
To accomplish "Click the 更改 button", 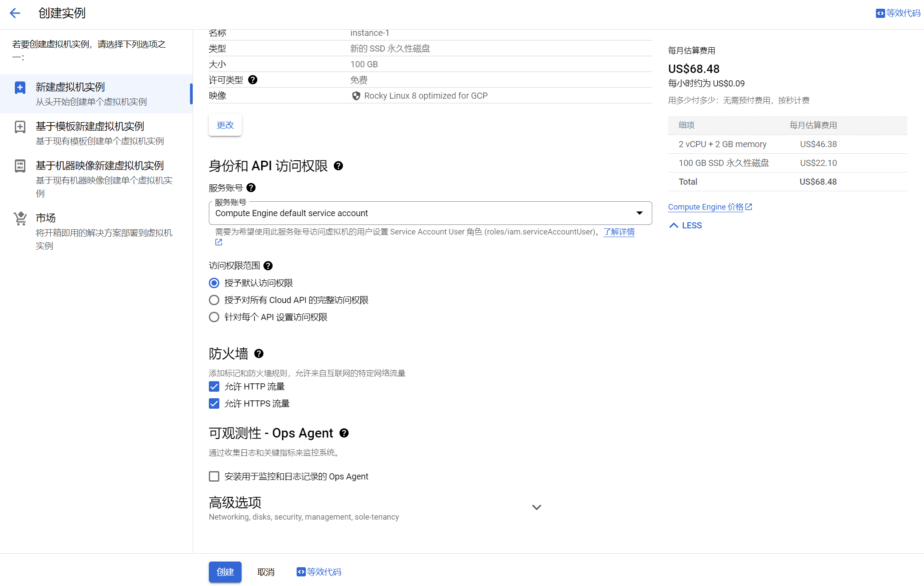I will coord(225,125).
